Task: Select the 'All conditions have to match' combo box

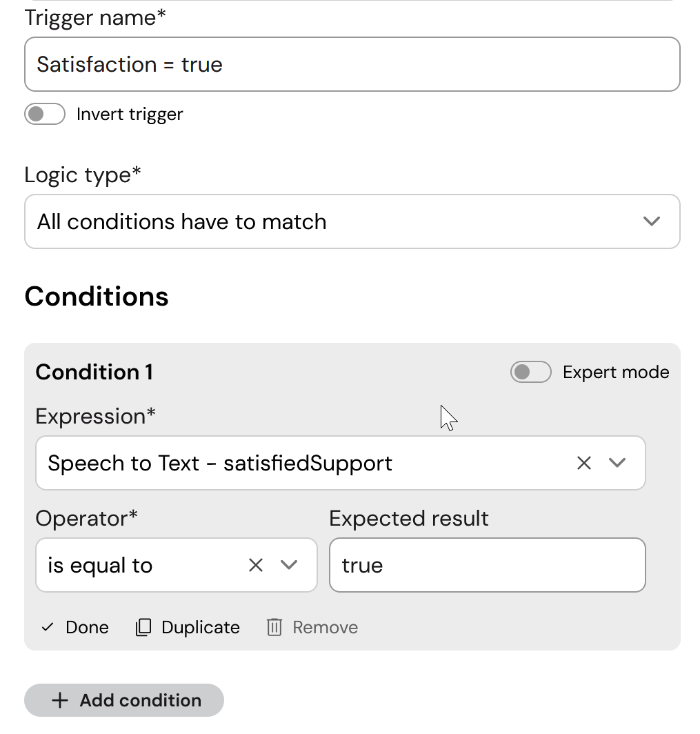Action: [x=352, y=221]
